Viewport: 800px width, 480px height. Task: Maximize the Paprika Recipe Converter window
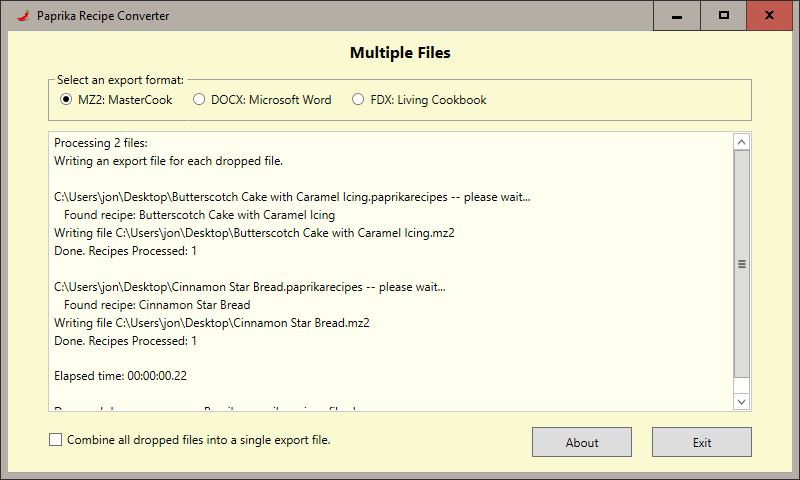coord(724,16)
